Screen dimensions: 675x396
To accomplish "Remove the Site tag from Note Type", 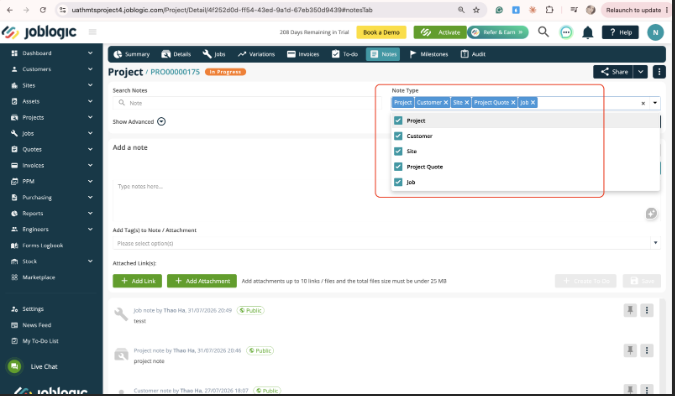I will click(x=467, y=102).
